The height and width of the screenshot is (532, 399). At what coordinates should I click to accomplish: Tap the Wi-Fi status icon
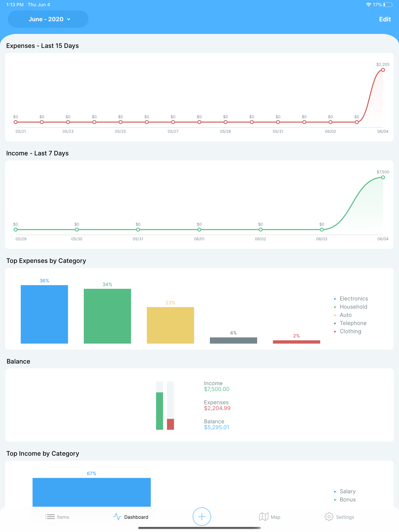pos(368,4)
